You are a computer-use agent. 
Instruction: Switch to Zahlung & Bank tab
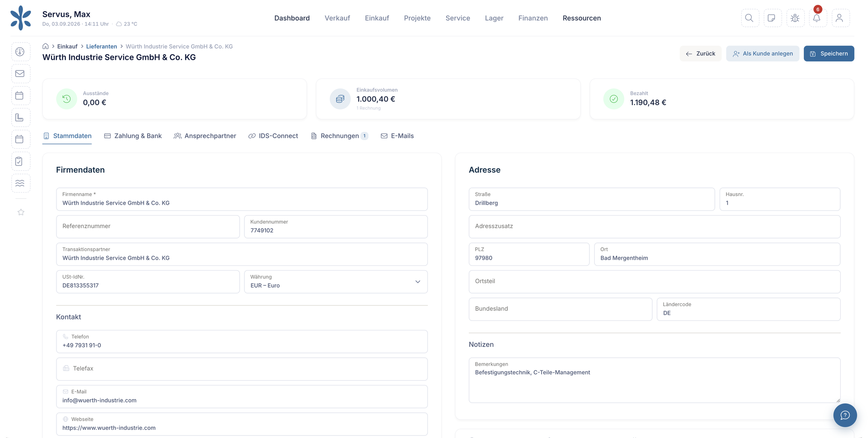pos(133,136)
